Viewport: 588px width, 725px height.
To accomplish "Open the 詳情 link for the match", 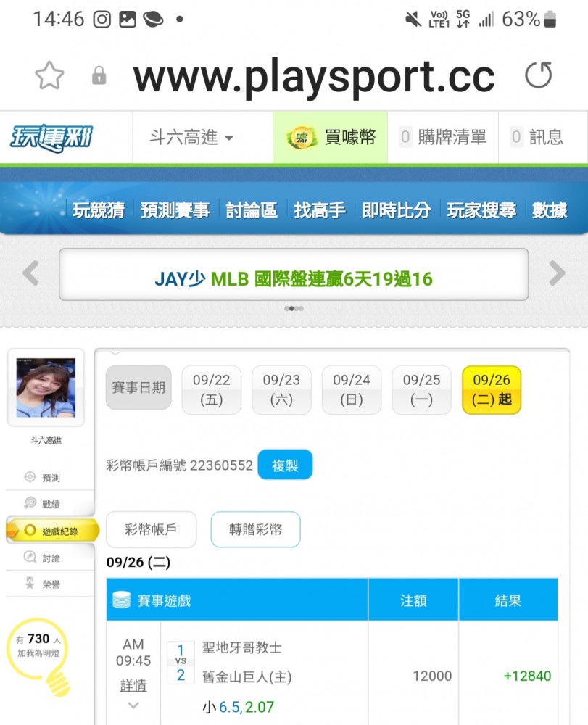I will click(133, 685).
